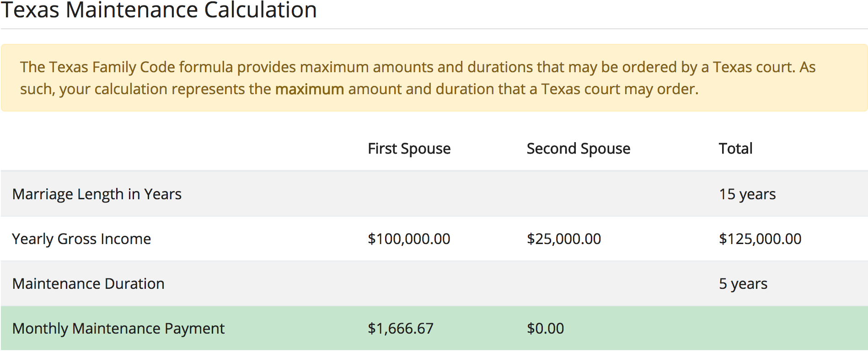This screenshot has width=868, height=351.
Task: Click the $125,000.00 total income value
Action: 760,239
